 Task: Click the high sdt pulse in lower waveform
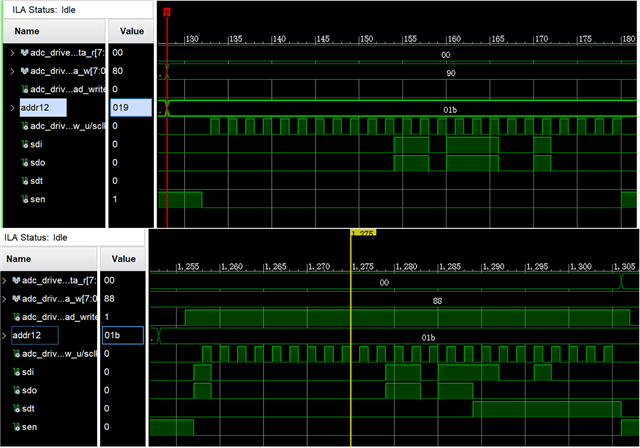(x=547, y=409)
